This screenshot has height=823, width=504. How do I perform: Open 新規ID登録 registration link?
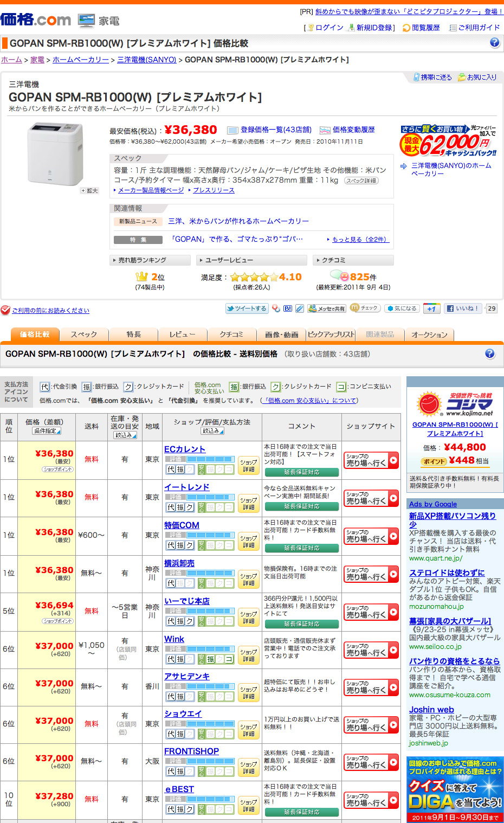(374, 28)
